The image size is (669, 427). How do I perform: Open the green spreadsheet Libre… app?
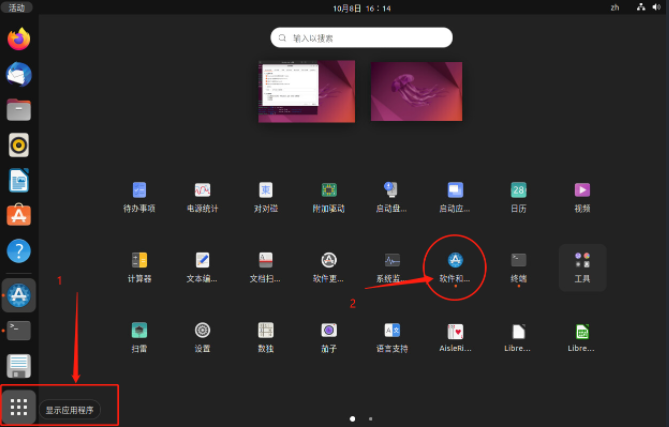click(582, 337)
